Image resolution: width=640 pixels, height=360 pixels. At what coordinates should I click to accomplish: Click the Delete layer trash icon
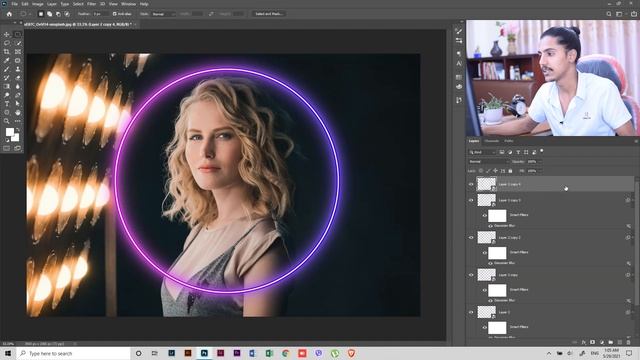pyautogui.click(x=629, y=342)
